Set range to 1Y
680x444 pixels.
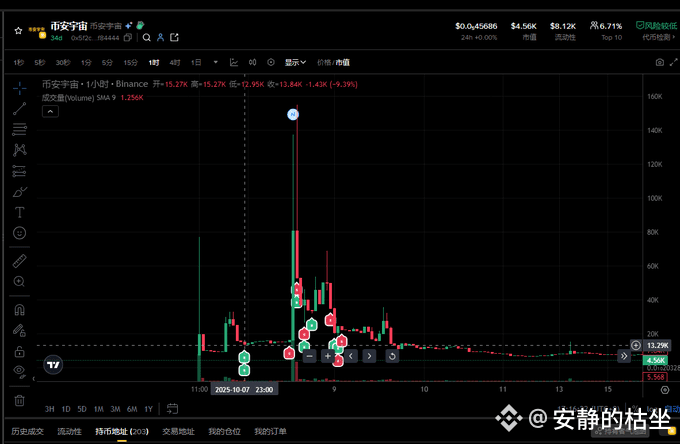(148, 409)
